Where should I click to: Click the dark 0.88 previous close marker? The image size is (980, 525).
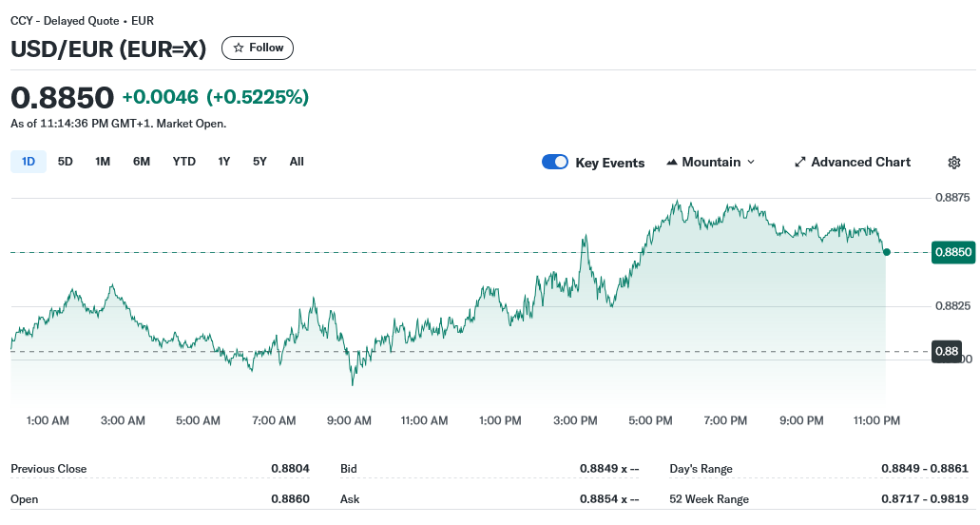[x=946, y=351]
